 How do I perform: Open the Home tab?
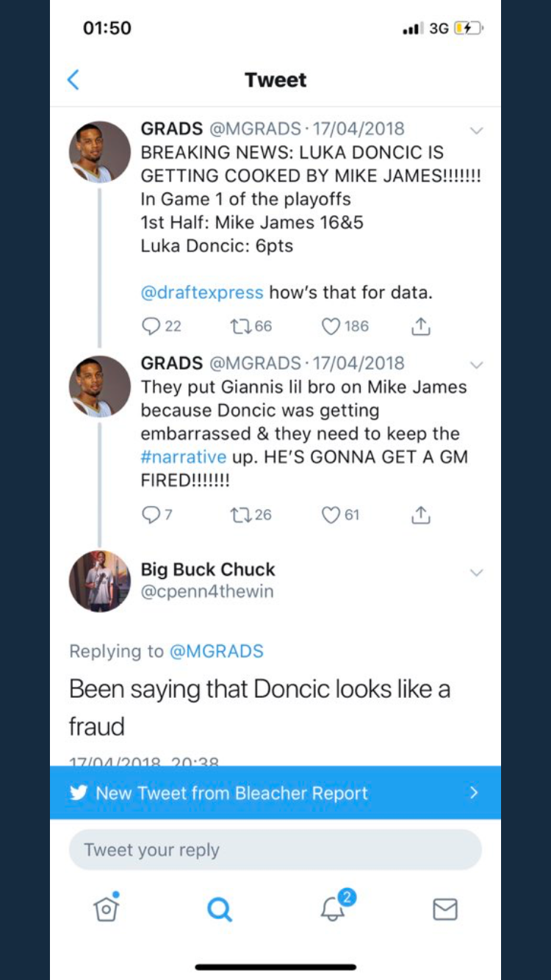coord(107,909)
